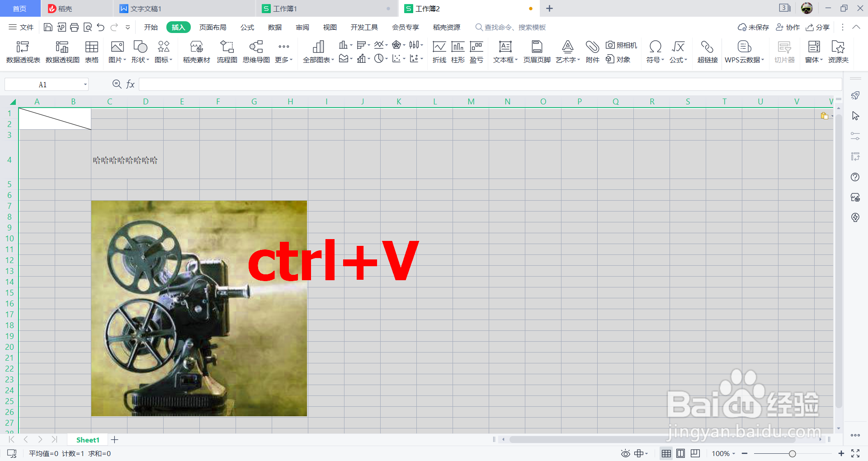Switch to page layout view

680,453
